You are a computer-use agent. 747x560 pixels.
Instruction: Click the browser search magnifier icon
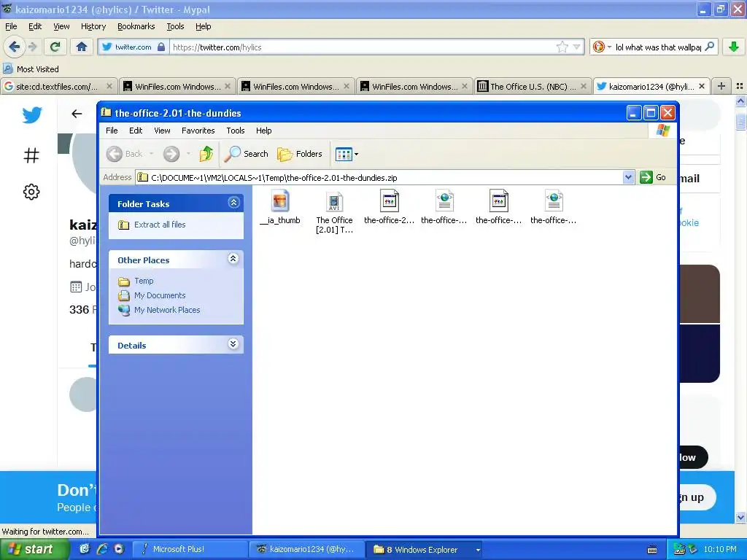coord(709,47)
